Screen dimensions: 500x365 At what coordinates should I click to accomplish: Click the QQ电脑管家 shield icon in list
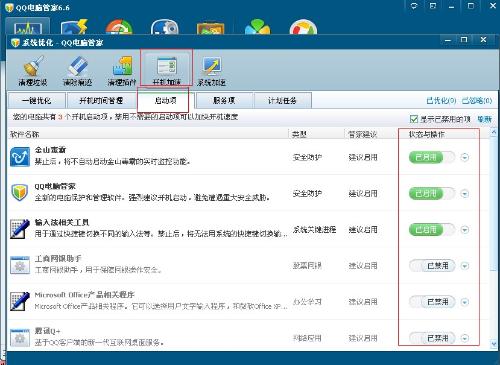20,193
